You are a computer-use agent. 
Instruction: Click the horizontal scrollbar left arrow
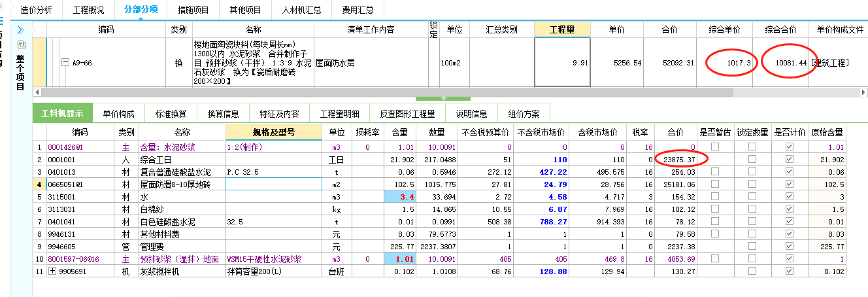click(x=37, y=92)
